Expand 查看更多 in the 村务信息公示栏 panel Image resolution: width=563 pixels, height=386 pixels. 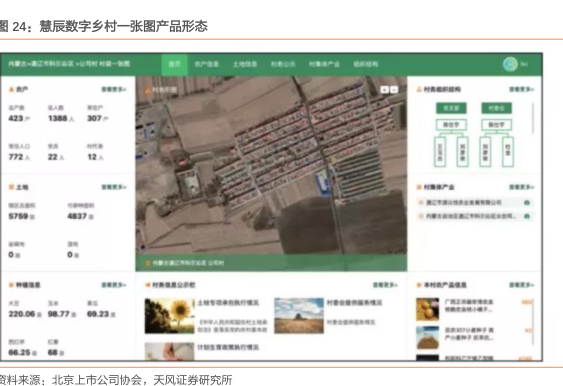click(385, 285)
